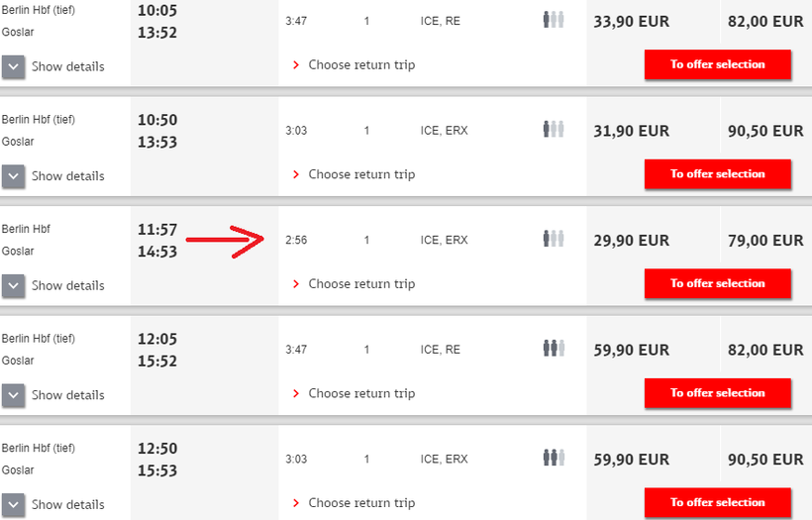
Task: Show details of the 11:57 Berlin Hbf trip
Action: 53,285
